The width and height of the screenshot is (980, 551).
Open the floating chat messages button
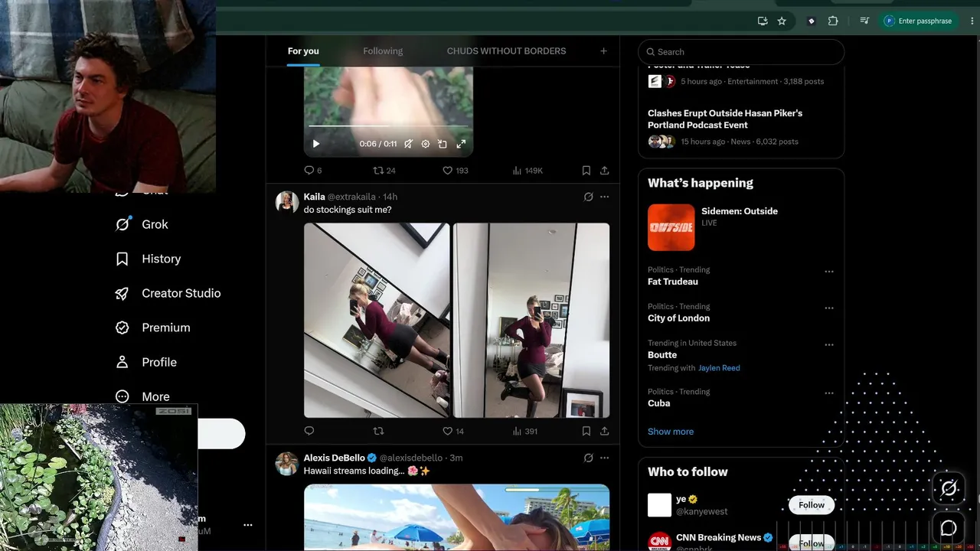click(949, 528)
